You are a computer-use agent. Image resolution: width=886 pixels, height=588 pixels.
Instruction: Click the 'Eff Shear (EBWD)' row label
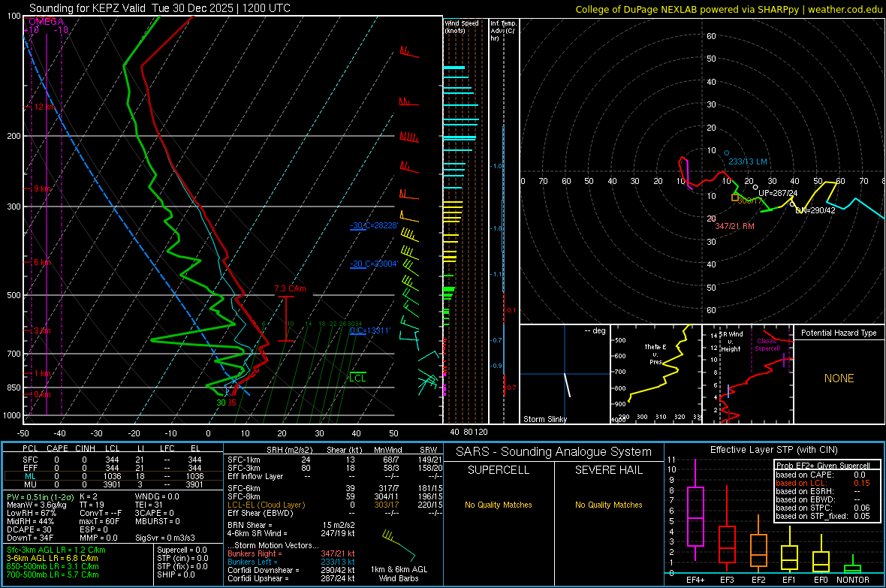tap(261, 513)
